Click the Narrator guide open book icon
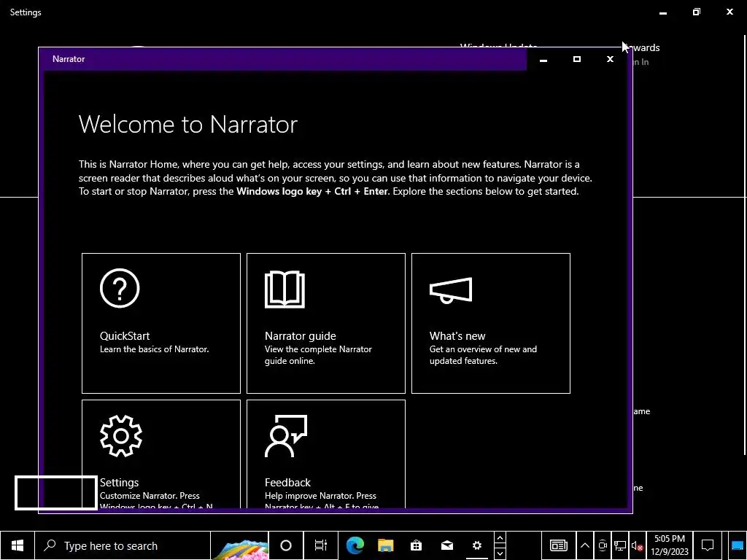747x560 pixels. pyautogui.click(x=285, y=289)
